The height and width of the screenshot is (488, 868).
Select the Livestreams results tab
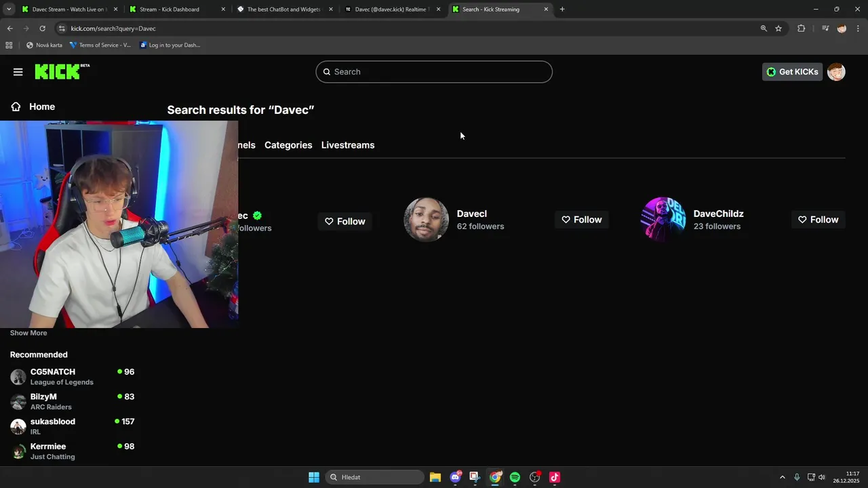click(x=348, y=145)
